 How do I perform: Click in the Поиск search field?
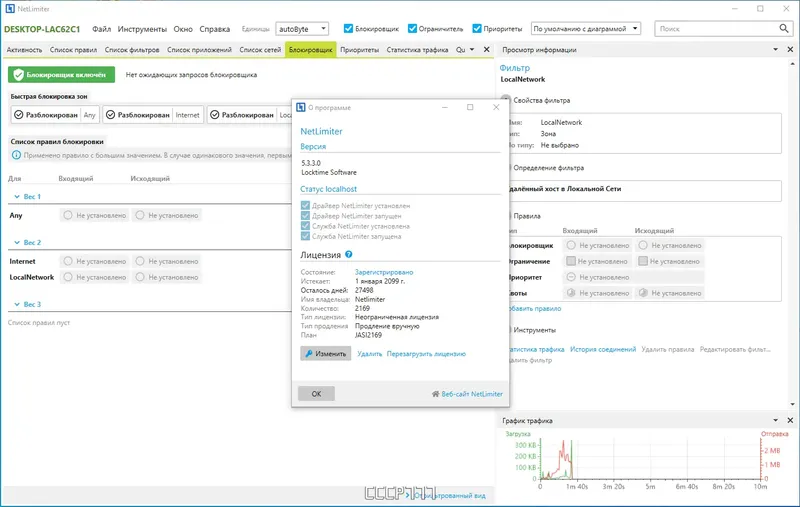[716, 29]
